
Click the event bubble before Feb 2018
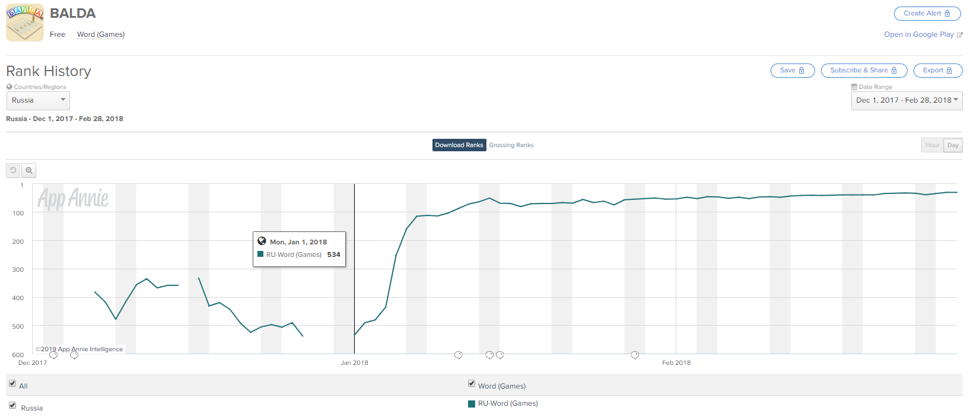(x=635, y=355)
